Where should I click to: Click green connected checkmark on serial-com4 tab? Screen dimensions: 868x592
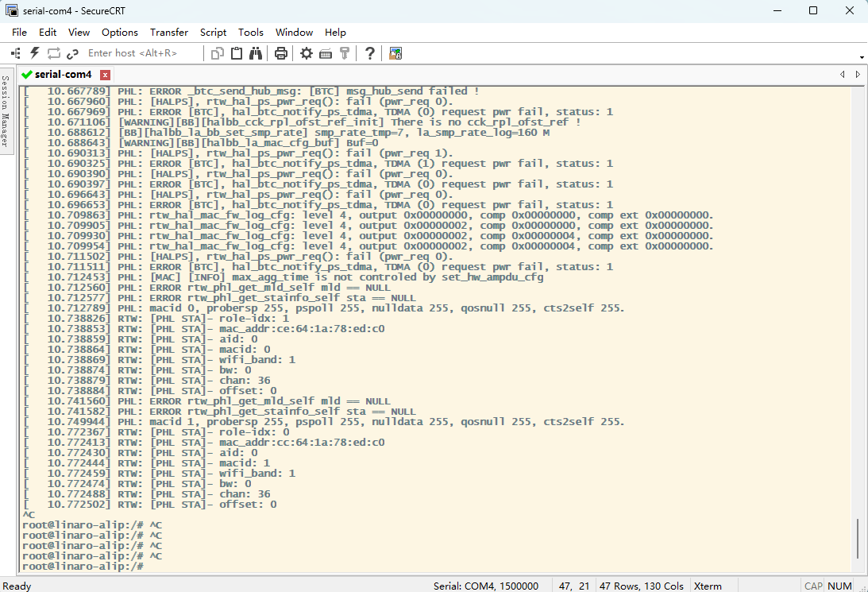click(x=26, y=74)
